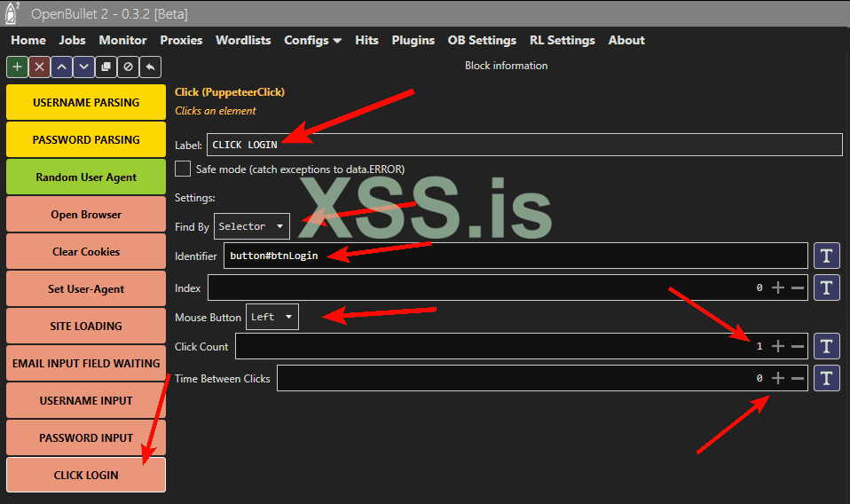The width and height of the screenshot is (850, 504).
Task: Undo last action with back-arrow icon
Action: 150,67
